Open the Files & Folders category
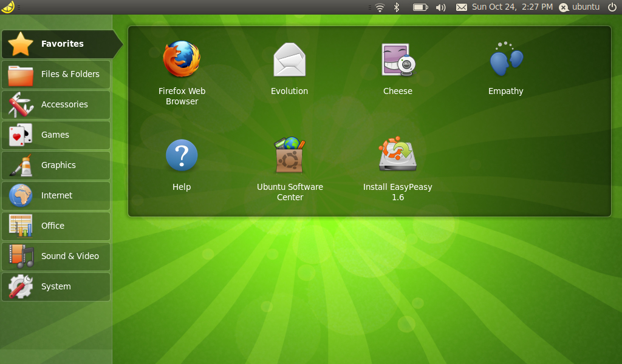Screen dimensions: 622x364 pos(56,75)
